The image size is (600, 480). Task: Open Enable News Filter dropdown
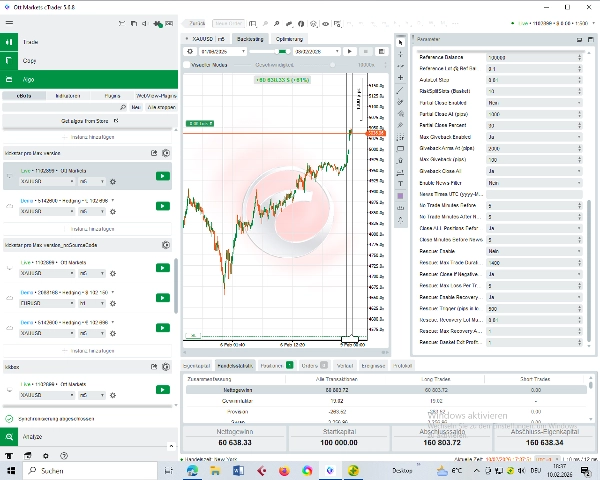534,183
